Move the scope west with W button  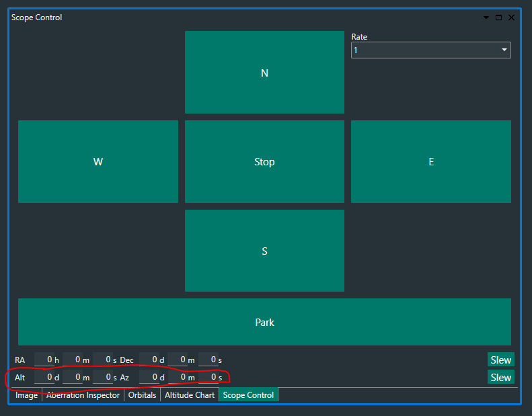coord(98,162)
